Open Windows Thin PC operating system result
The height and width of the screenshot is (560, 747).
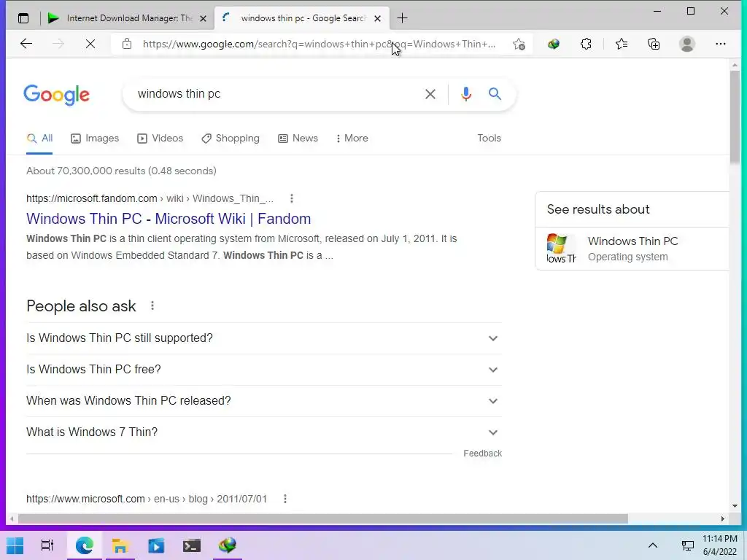632,249
